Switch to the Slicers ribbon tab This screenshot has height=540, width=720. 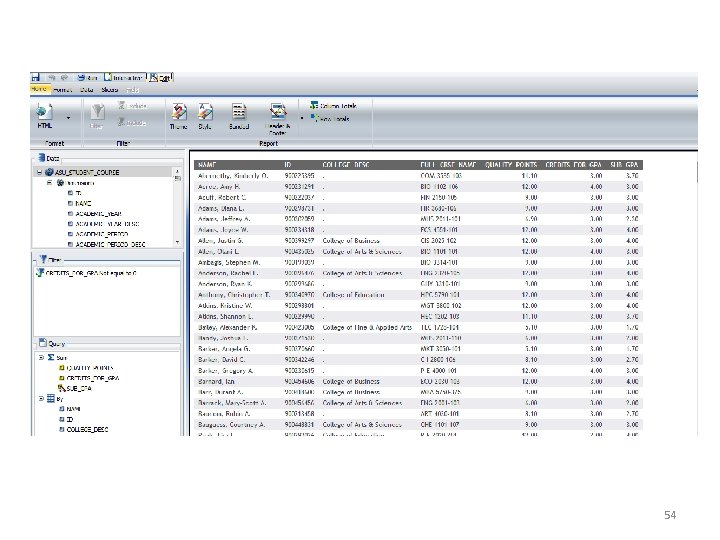tap(110, 90)
